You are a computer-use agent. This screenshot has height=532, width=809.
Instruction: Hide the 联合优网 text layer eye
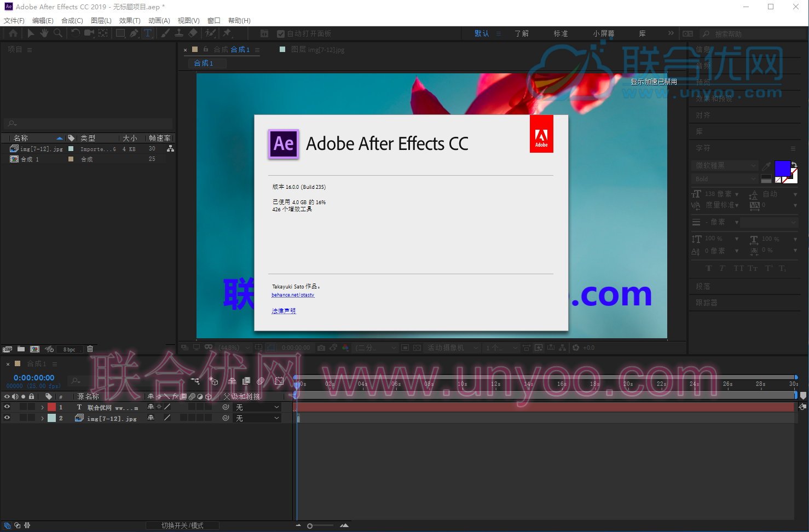7,407
